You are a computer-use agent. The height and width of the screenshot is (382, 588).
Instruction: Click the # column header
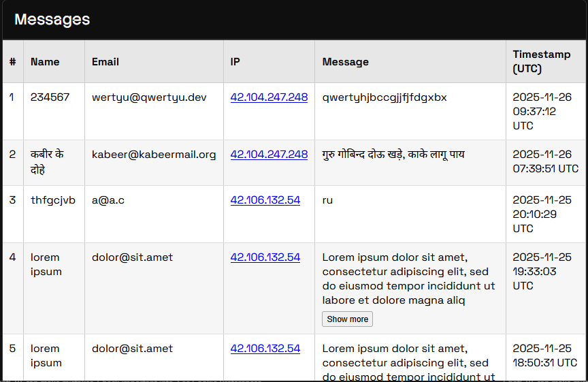pos(12,62)
